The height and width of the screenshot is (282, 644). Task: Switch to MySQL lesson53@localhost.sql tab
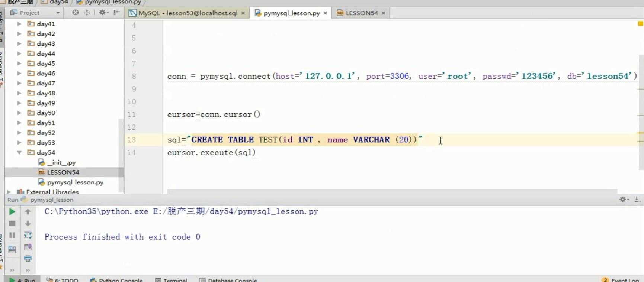point(188,13)
